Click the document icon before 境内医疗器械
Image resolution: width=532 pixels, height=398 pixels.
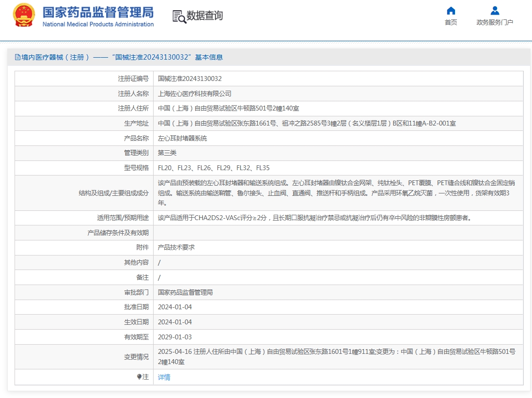point(17,57)
